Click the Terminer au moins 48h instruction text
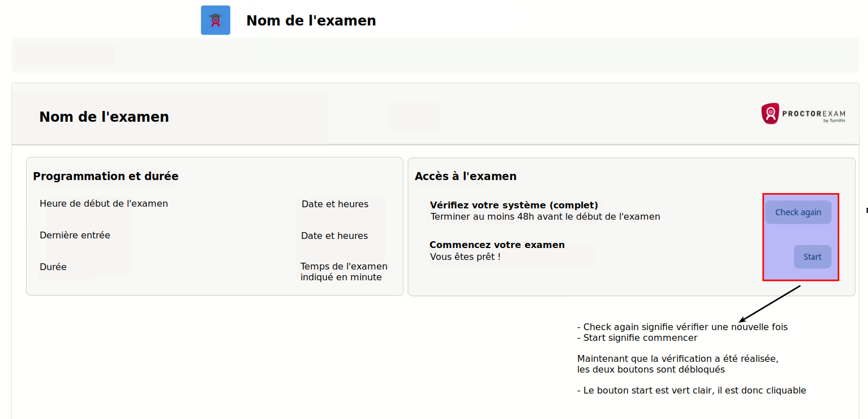 pos(545,216)
